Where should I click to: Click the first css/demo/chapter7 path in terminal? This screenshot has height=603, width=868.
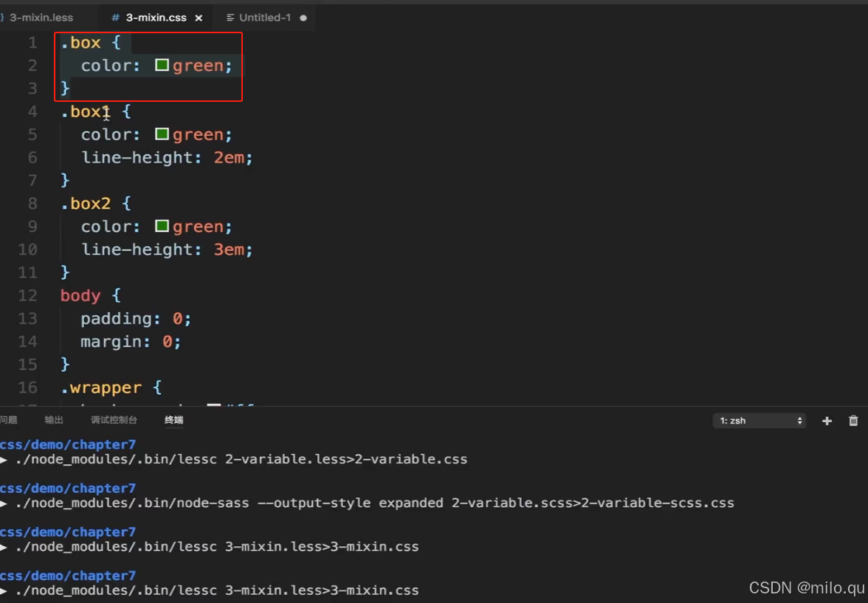[68, 444]
